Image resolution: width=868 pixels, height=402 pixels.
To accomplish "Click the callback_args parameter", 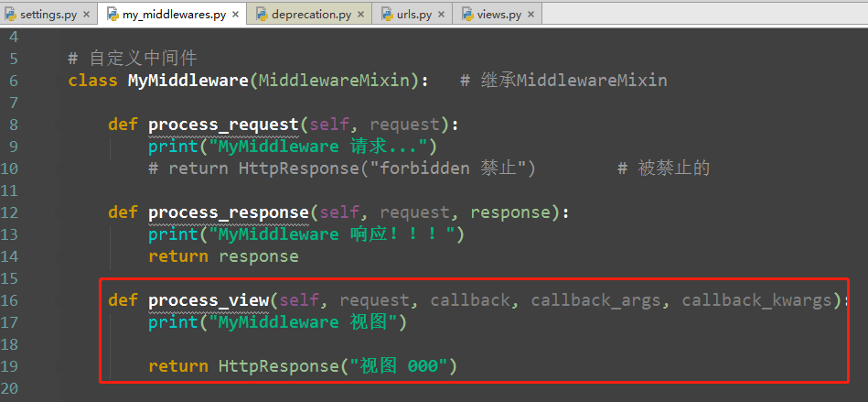I will (596, 300).
